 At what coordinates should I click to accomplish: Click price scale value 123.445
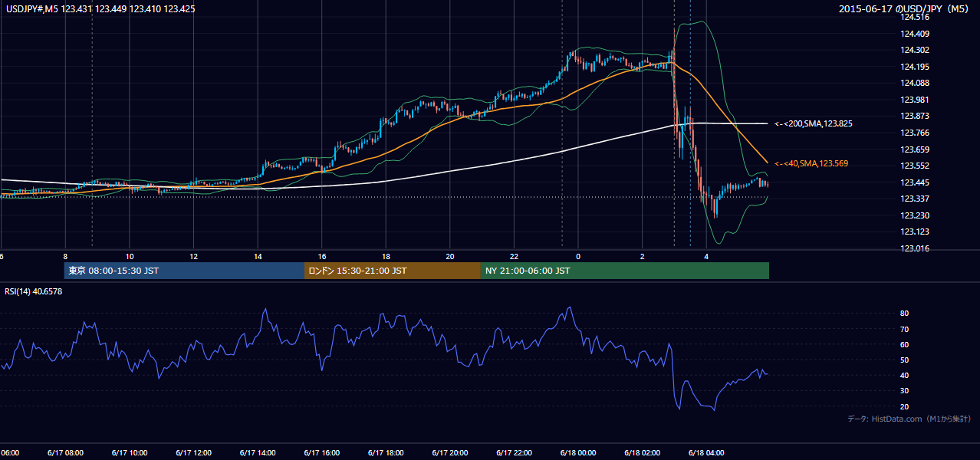915,182
